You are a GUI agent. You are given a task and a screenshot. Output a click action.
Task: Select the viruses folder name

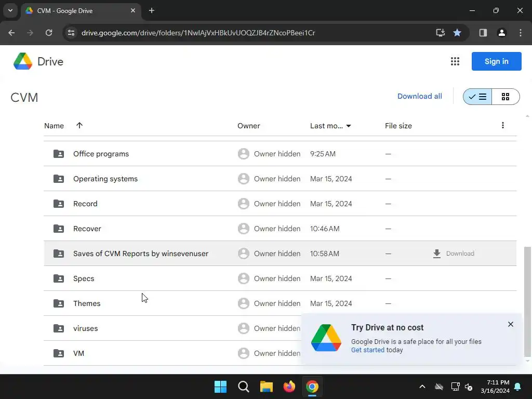click(86, 328)
